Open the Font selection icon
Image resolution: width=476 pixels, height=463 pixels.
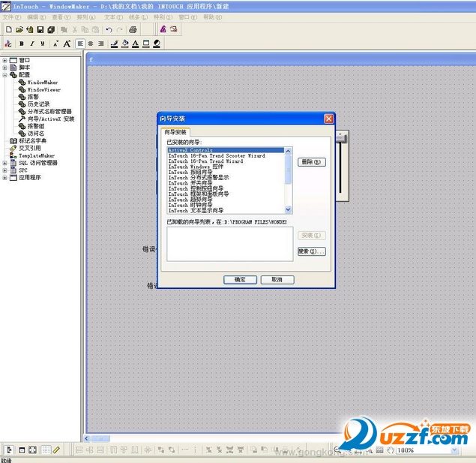(8, 44)
